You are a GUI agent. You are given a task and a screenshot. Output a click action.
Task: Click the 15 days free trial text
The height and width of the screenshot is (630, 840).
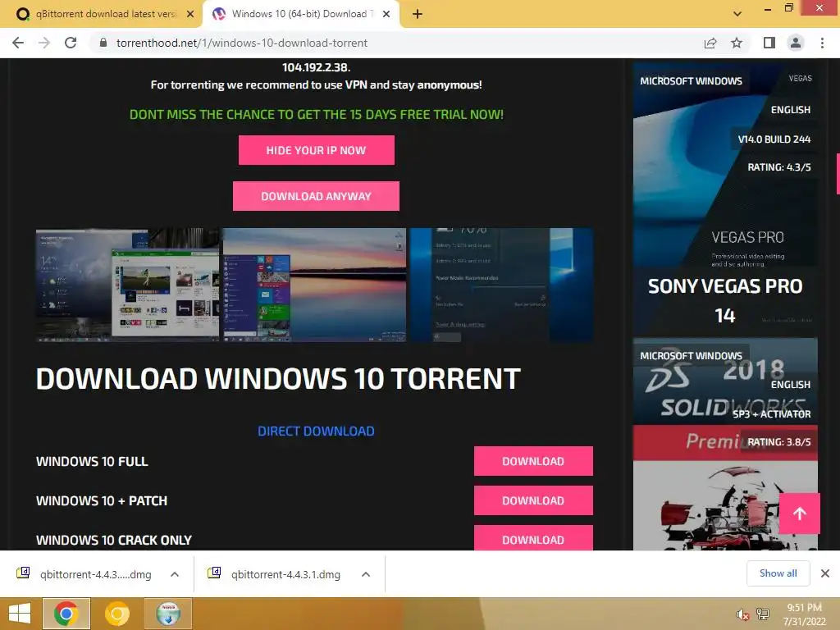tap(316, 114)
